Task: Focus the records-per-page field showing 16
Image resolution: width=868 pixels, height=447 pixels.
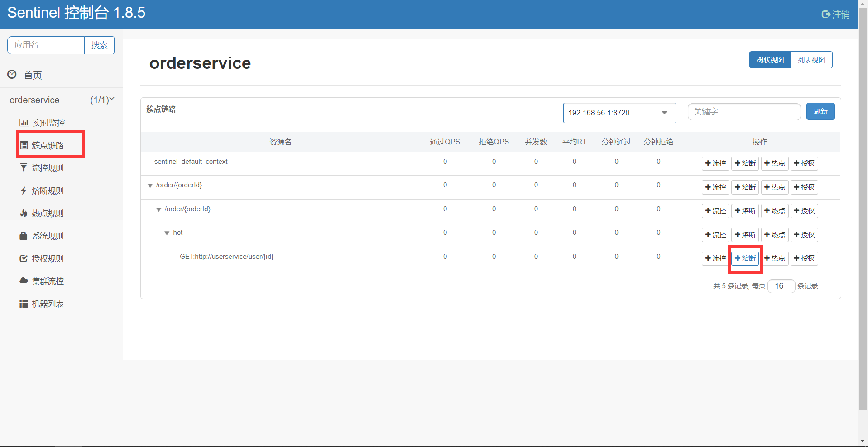Action: [x=781, y=286]
